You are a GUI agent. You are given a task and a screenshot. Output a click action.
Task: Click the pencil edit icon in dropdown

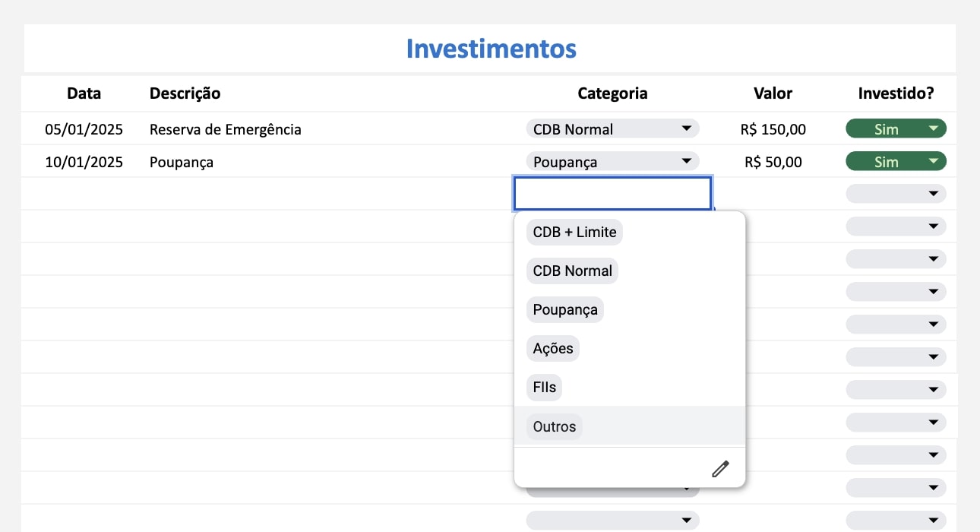tap(720, 469)
